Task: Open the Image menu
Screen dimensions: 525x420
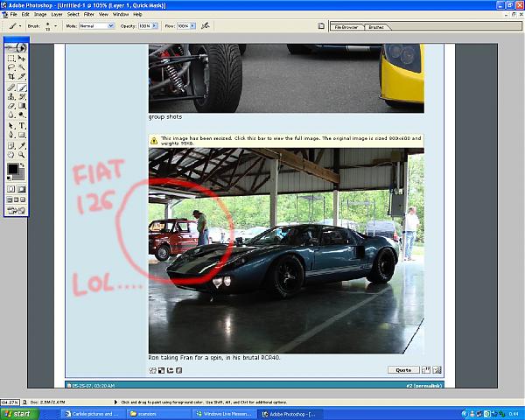Action: (x=40, y=14)
